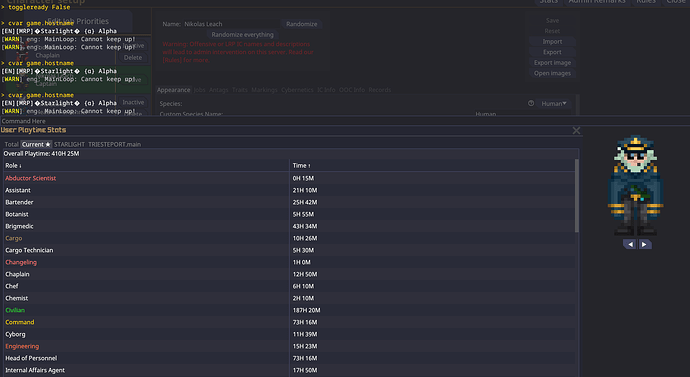
Task: Select the Chef role row
Action: [x=290, y=286]
